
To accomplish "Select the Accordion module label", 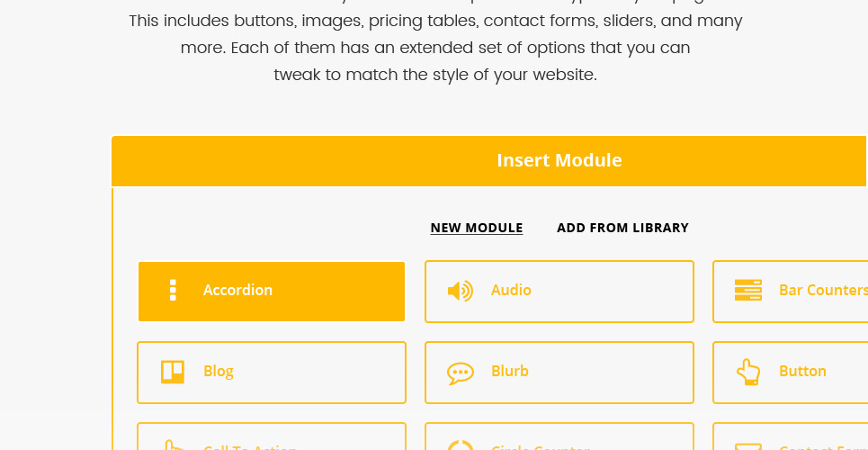I will [237, 290].
